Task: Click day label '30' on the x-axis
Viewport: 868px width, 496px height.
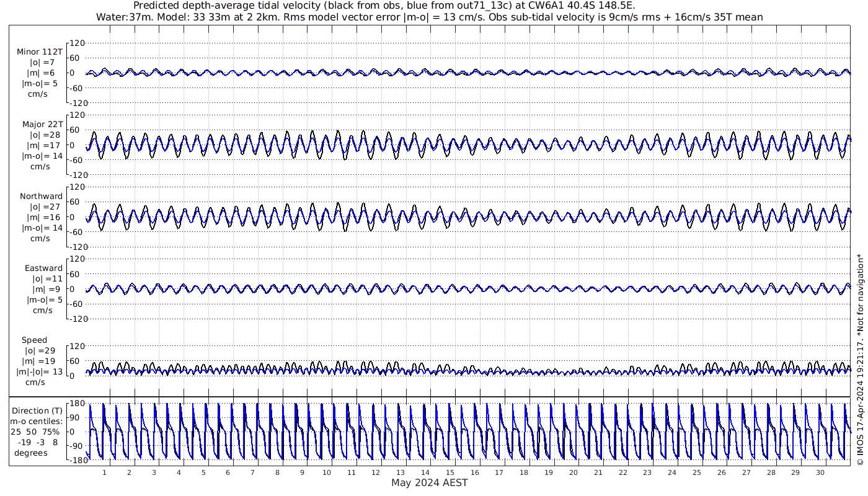Action: pyautogui.click(x=820, y=472)
